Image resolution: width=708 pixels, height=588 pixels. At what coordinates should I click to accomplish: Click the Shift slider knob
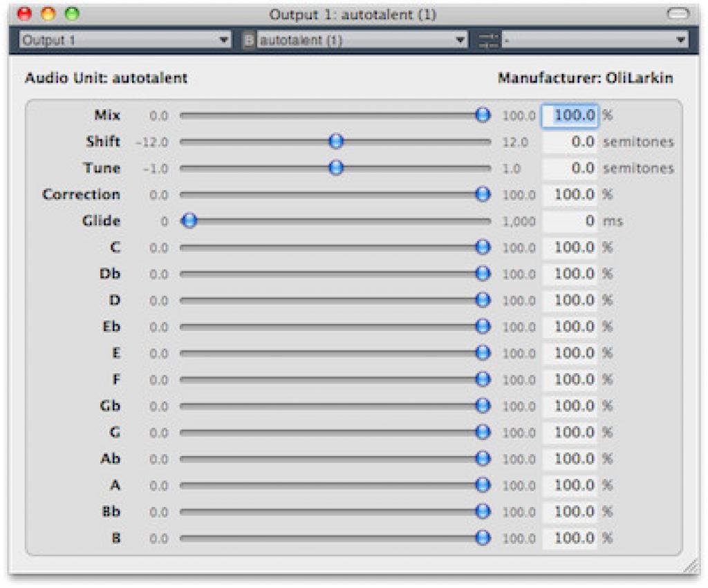point(336,142)
